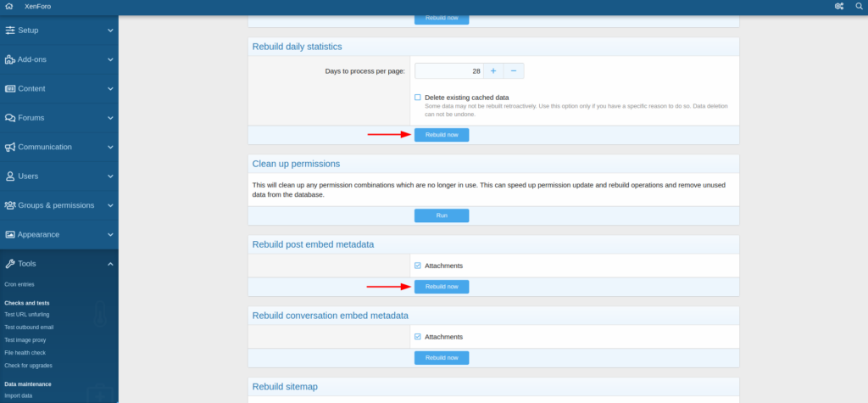
Task: Uncheck Attachments under Rebuild conversation embed metadata
Action: coord(417,337)
